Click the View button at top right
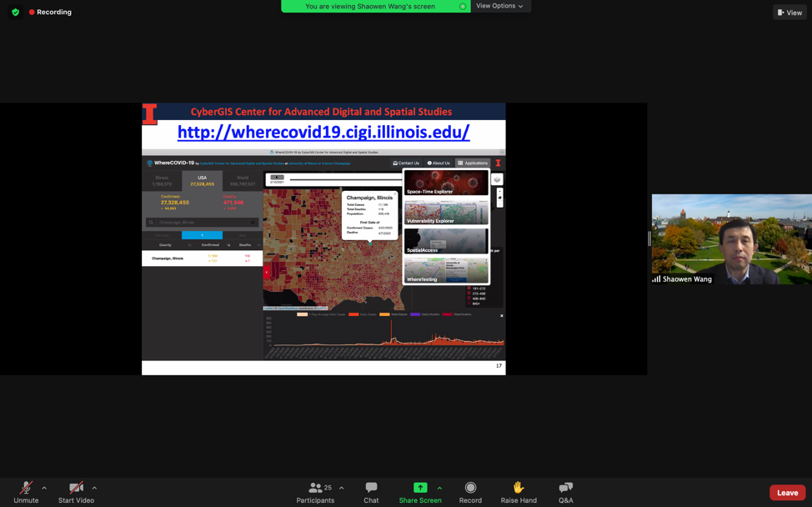This screenshot has height=507, width=812. point(789,13)
